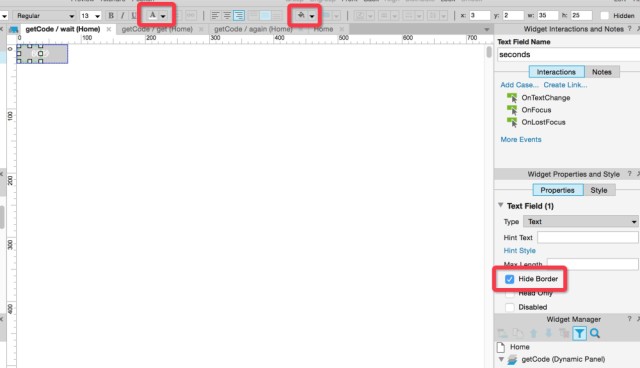This screenshot has height=368, width=640.
Task: Open the Notes tab
Action: pyautogui.click(x=602, y=72)
